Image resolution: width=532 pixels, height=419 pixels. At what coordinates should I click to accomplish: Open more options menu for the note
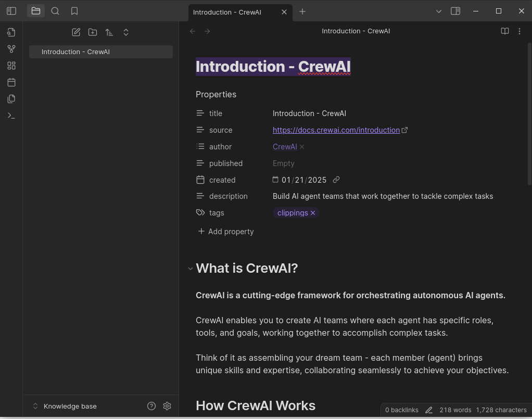click(520, 31)
